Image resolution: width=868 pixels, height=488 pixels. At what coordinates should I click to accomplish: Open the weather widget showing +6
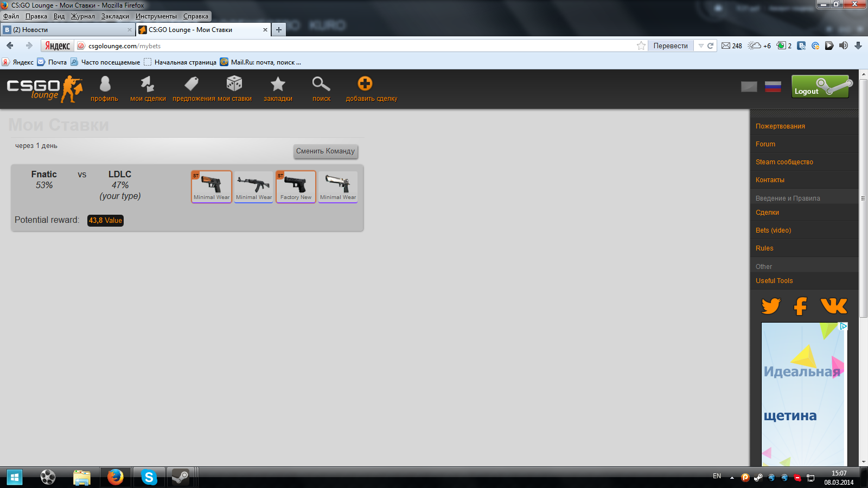tap(759, 46)
